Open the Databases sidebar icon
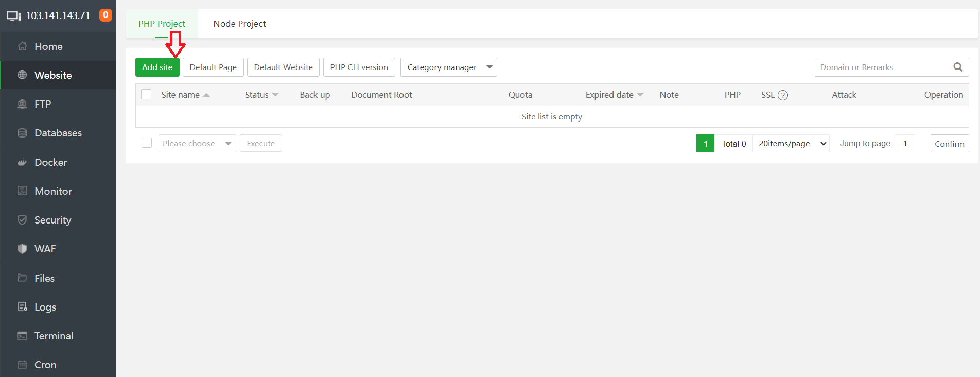The height and width of the screenshot is (377, 980). pos(22,133)
